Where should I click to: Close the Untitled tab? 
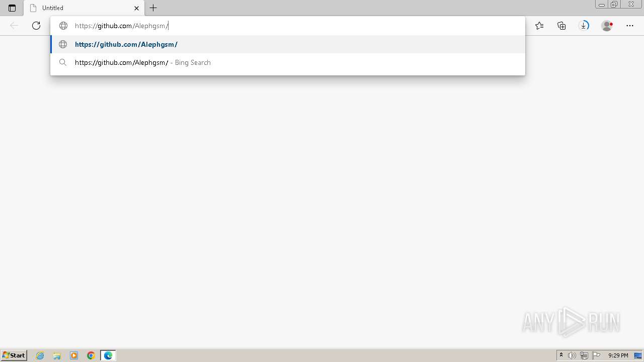[136, 8]
